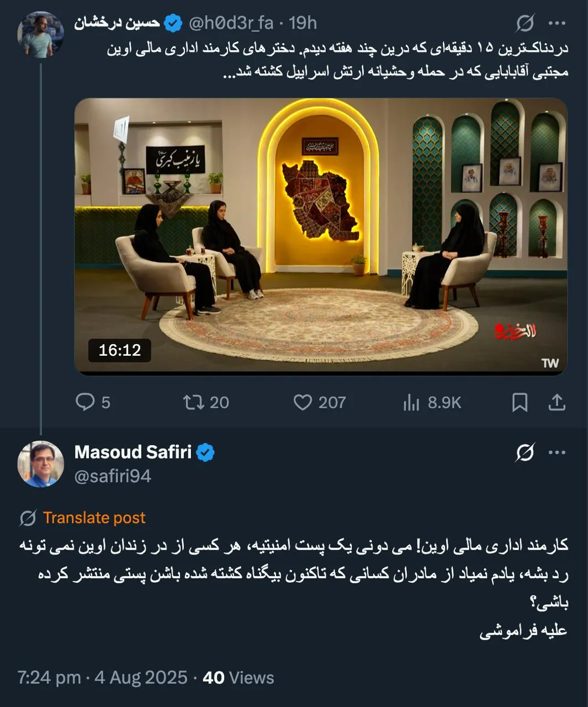
Task: Open the reply icon on Hossein Derakhshan's tweet
Action: coord(84,403)
